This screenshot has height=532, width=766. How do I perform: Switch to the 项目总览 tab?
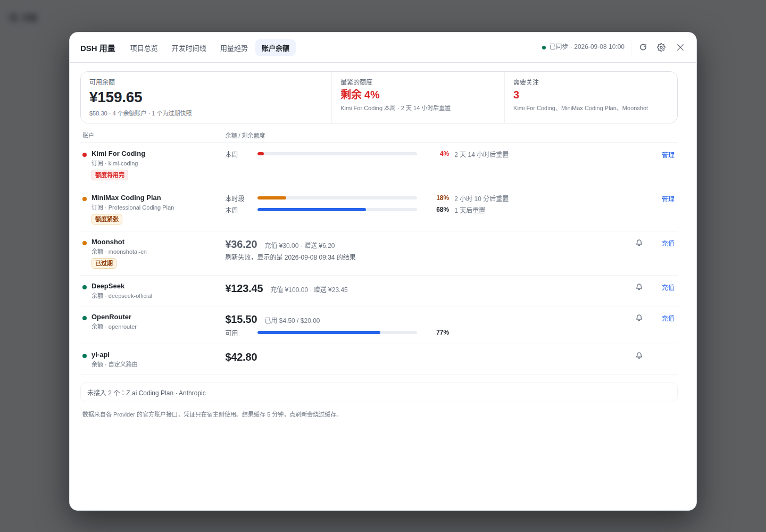point(144,48)
